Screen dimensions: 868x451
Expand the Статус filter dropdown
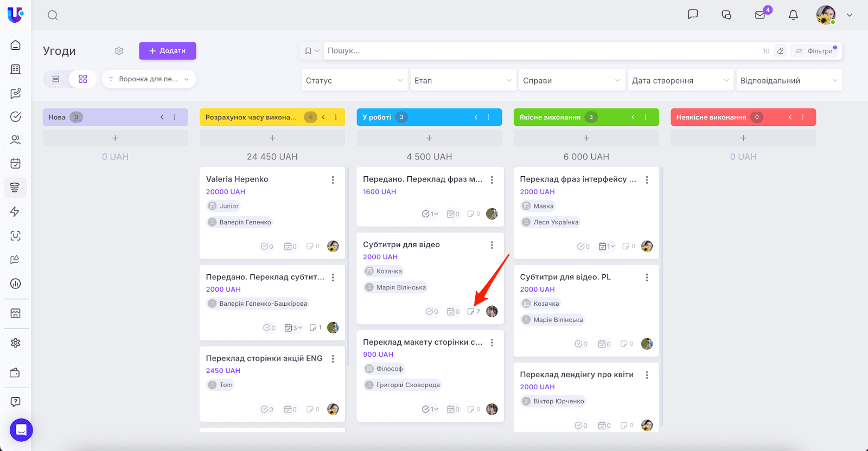point(354,80)
